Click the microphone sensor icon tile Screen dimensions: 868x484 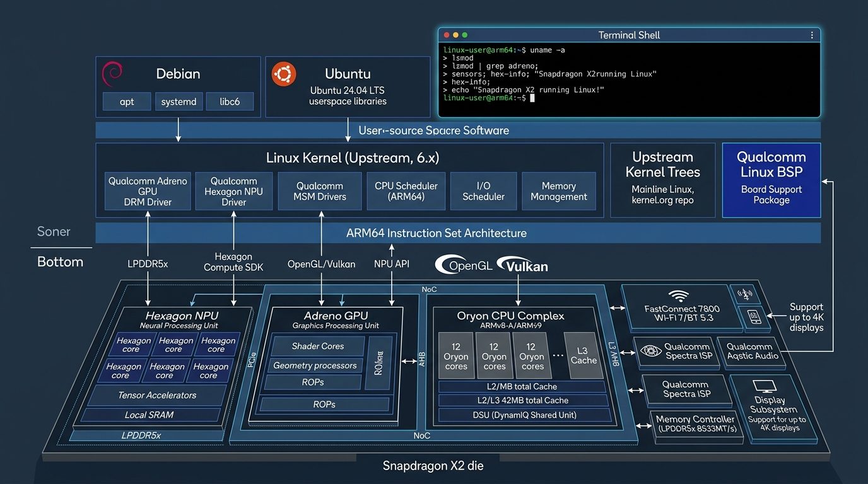click(x=746, y=294)
